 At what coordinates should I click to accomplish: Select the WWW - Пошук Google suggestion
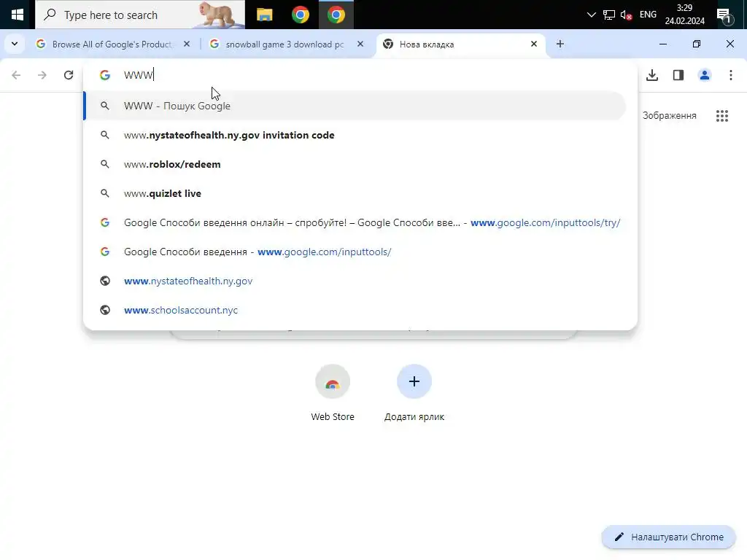click(355, 106)
